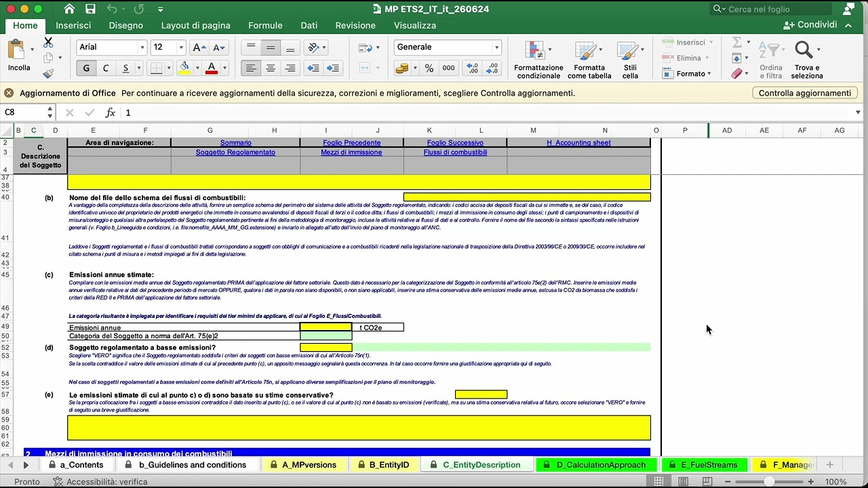Align text to bottom
Viewport: 868px width, 488px height.
tap(290, 47)
